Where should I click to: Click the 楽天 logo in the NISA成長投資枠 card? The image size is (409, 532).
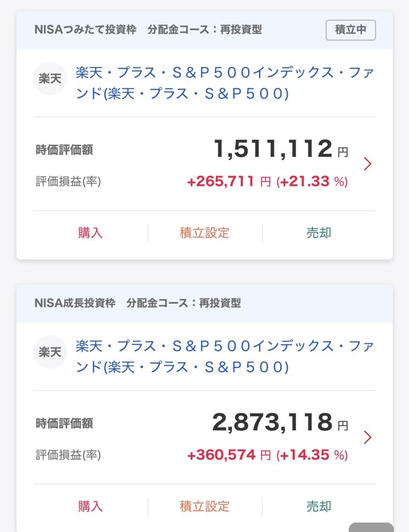pos(50,352)
